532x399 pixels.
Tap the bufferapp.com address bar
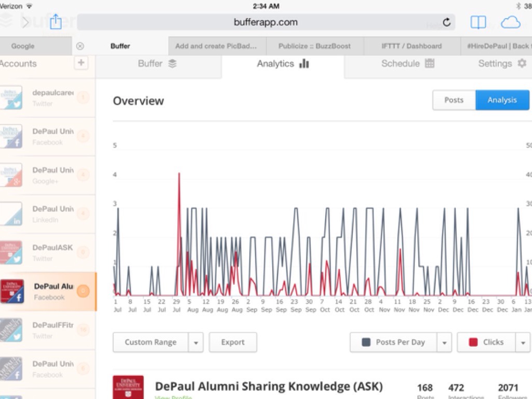266,22
